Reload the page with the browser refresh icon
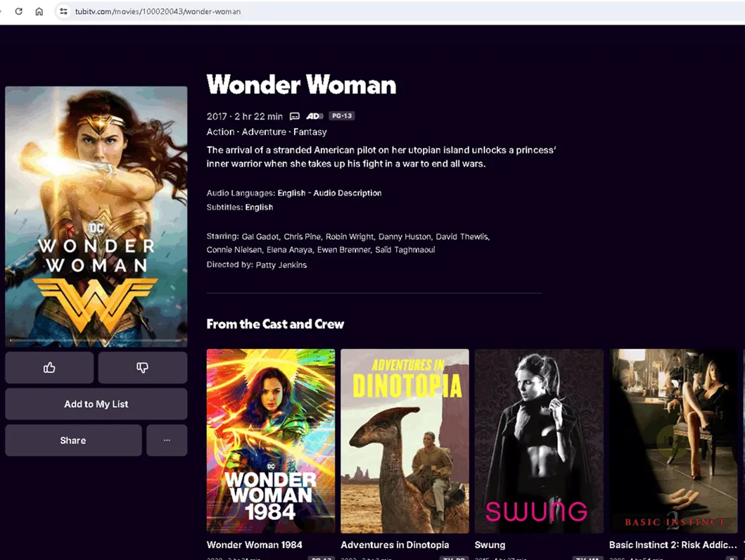This screenshot has height=560, width=745. [x=19, y=11]
